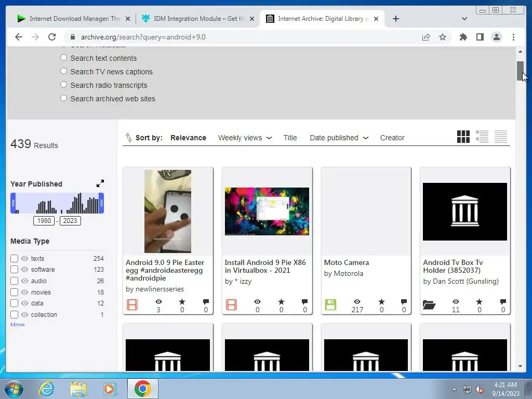Check the movies media type filter
This screenshot has width=532, height=399.
point(14,292)
